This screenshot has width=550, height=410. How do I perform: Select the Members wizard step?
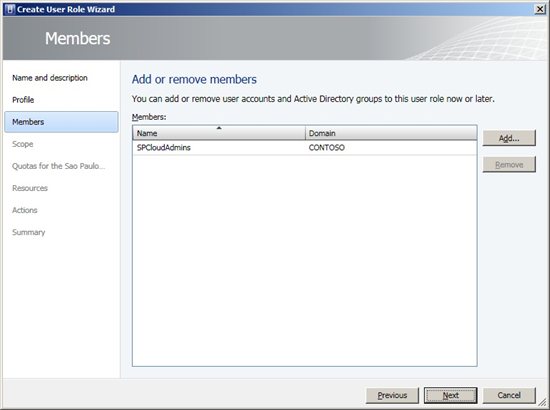61,122
